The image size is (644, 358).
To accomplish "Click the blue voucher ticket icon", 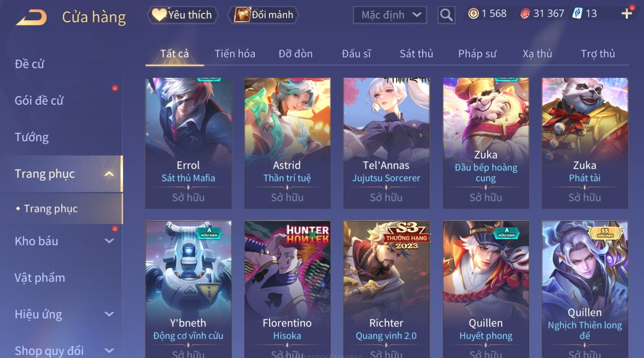I will (577, 14).
